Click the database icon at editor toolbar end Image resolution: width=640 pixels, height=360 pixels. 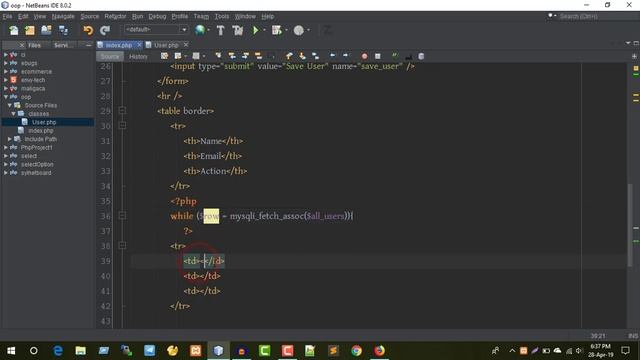tap(421, 56)
